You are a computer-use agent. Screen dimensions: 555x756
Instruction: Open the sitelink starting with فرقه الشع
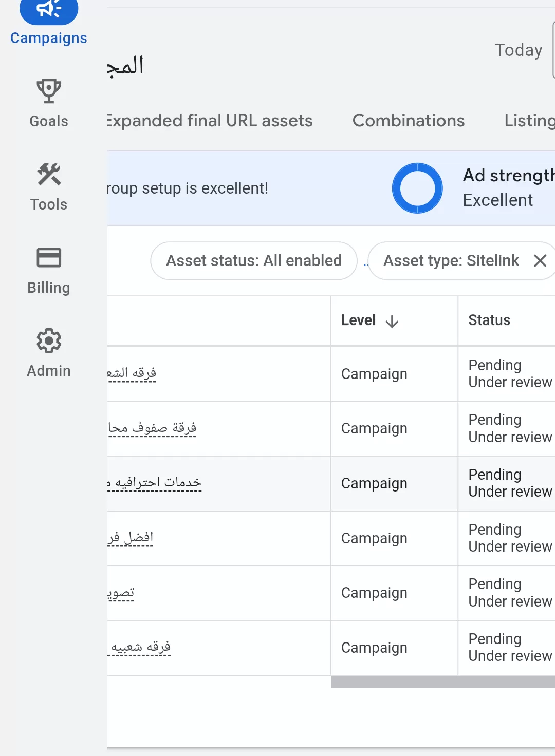132,373
